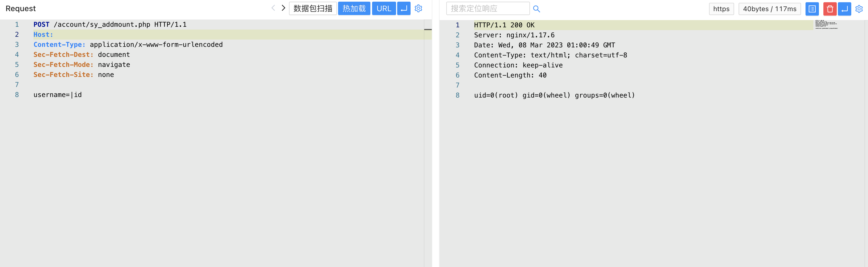Open response details list icon
The image size is (868, 267).
812,9
